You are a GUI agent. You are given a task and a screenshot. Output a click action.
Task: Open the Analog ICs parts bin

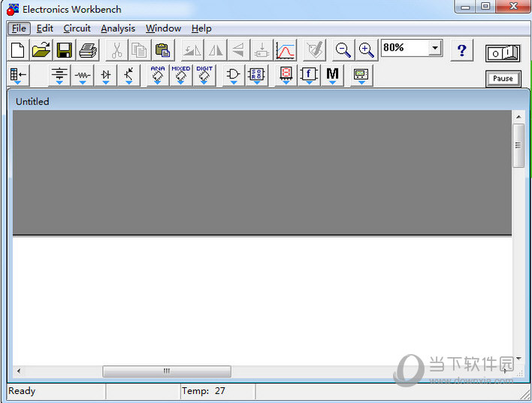(158, 75)
